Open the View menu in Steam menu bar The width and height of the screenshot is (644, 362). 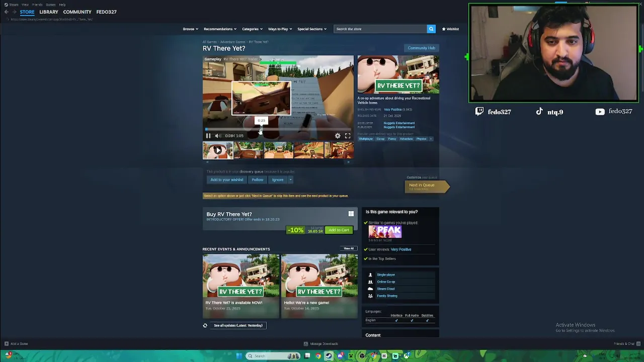[x=25, y=5]
